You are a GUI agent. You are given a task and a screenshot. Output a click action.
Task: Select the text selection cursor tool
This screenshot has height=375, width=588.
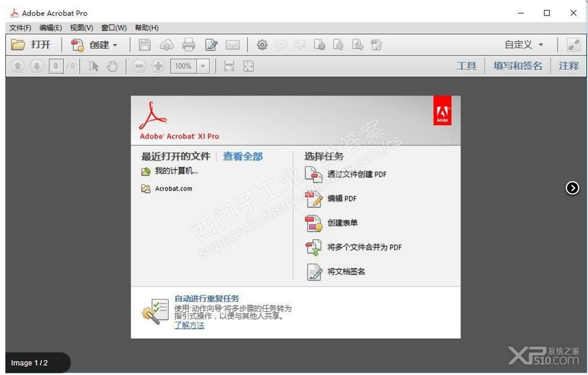94,66
